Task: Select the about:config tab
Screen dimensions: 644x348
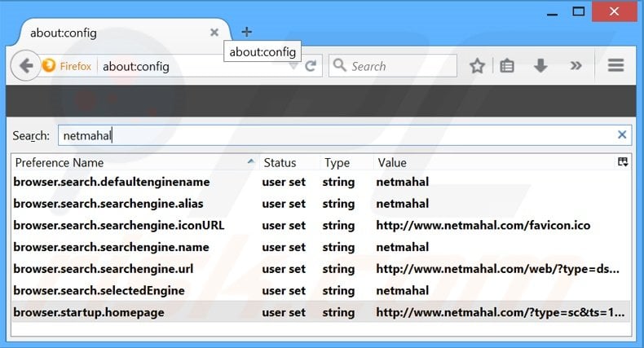Action: pyautogui.click(x=121, y=33)
